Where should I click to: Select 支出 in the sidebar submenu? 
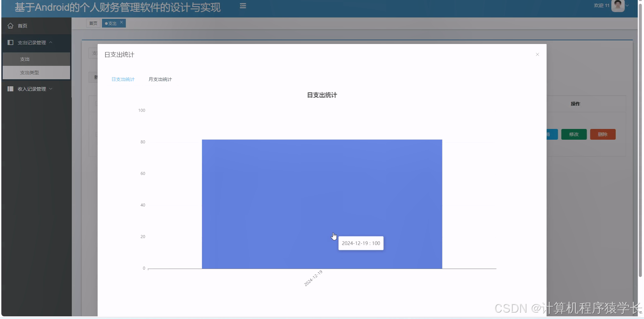pos(36,59)
